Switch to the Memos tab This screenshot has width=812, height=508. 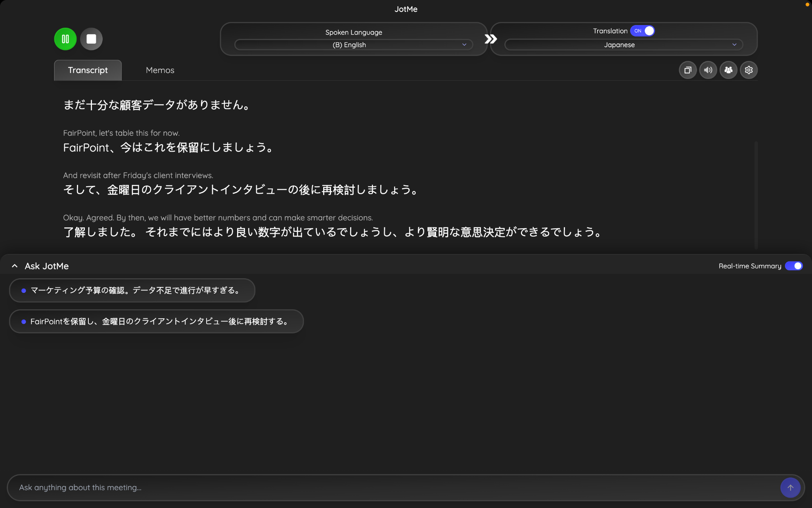pyautogui.click(x=160, y=70)
